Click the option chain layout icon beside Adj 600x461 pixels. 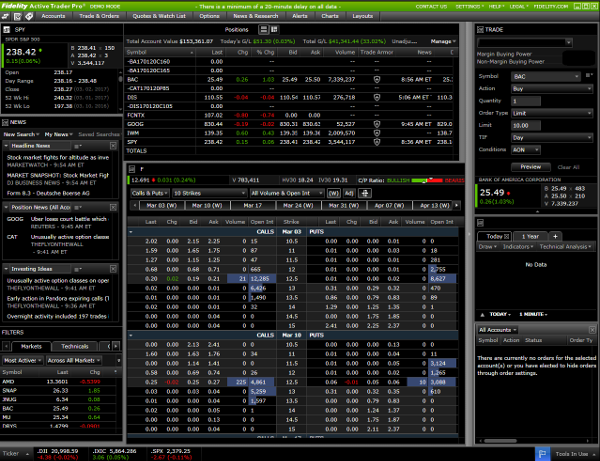coord(365,193)
